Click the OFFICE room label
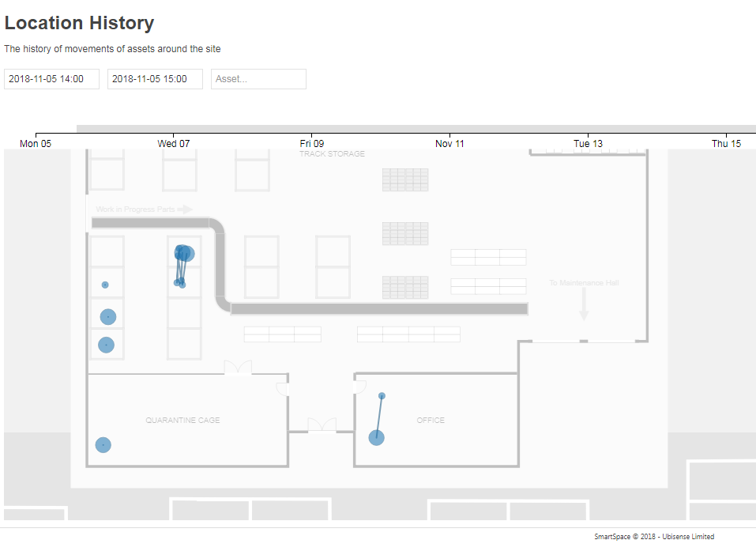 pyautogui.click(x=431, y=421)
